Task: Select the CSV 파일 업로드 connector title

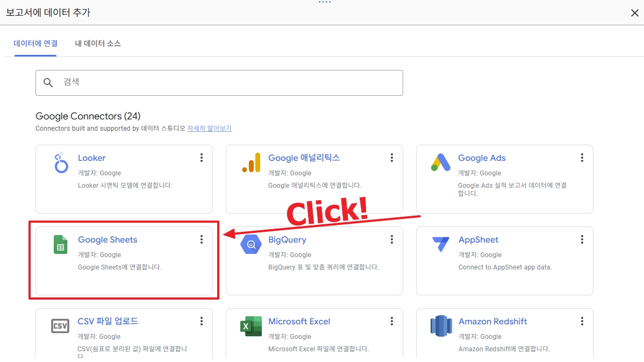Action: (x=108, y=321)
